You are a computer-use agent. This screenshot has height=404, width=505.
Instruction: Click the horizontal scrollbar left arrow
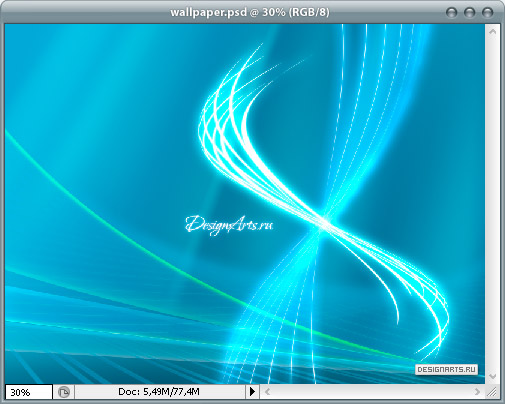(267, 392)
